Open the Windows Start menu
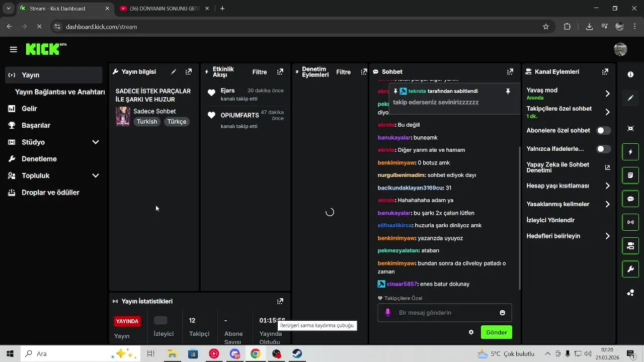The height and width of the screenshot is (362, 644). (x=10, y=354)
